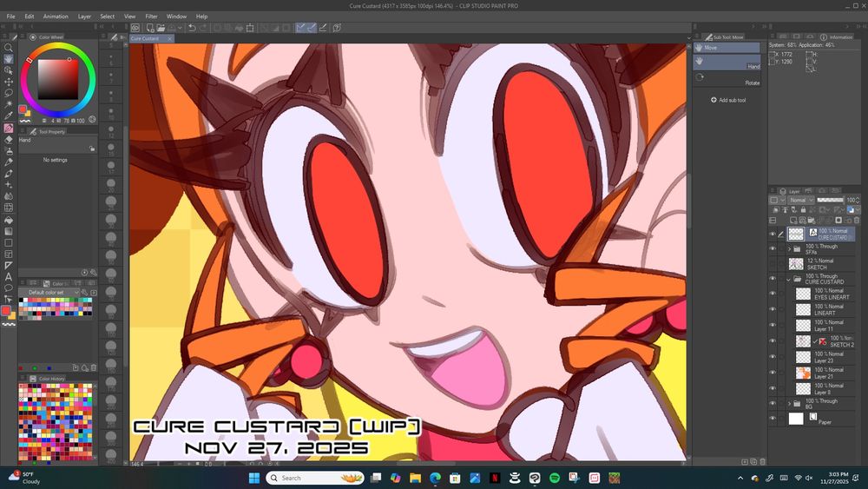Click the Windows Start button
Viewport: 868px width, 489px height.
[254, 478]
